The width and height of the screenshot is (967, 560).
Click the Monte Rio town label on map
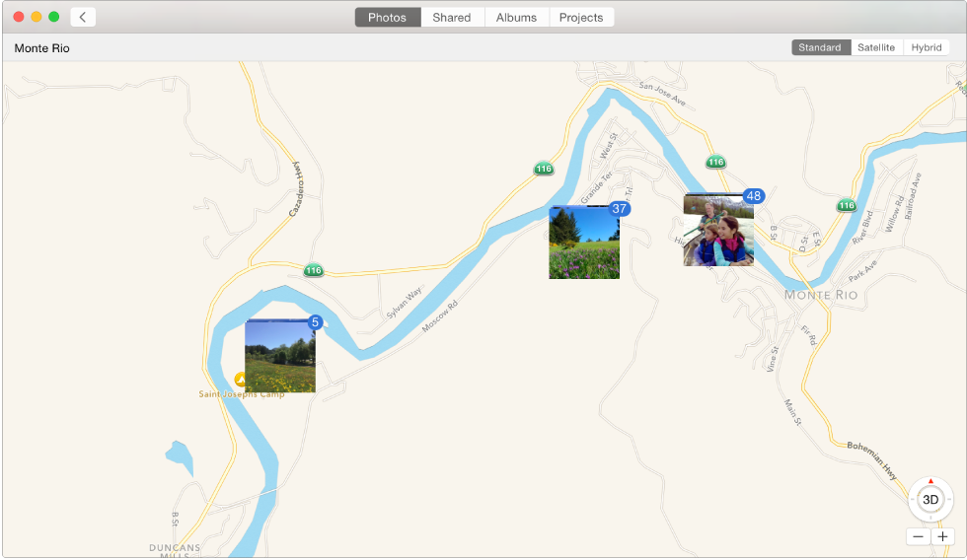pyautogui.click(x=821, y=295)
